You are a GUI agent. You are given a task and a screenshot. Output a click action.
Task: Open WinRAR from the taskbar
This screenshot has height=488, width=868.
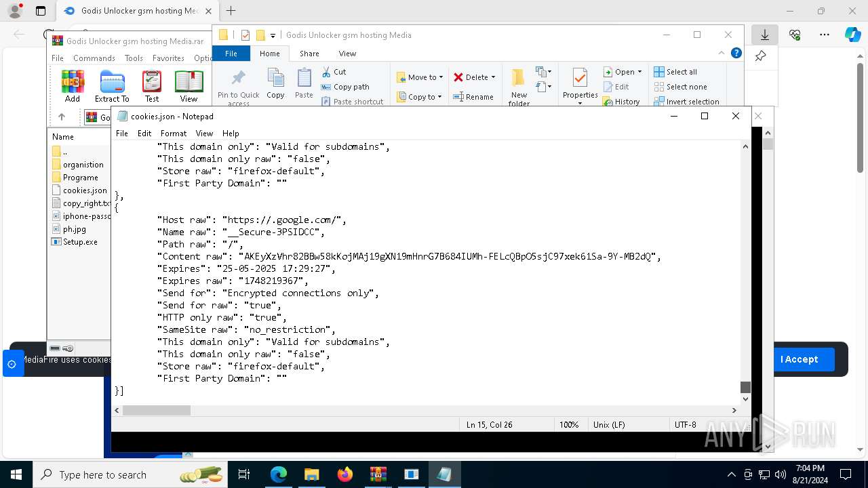378,474
